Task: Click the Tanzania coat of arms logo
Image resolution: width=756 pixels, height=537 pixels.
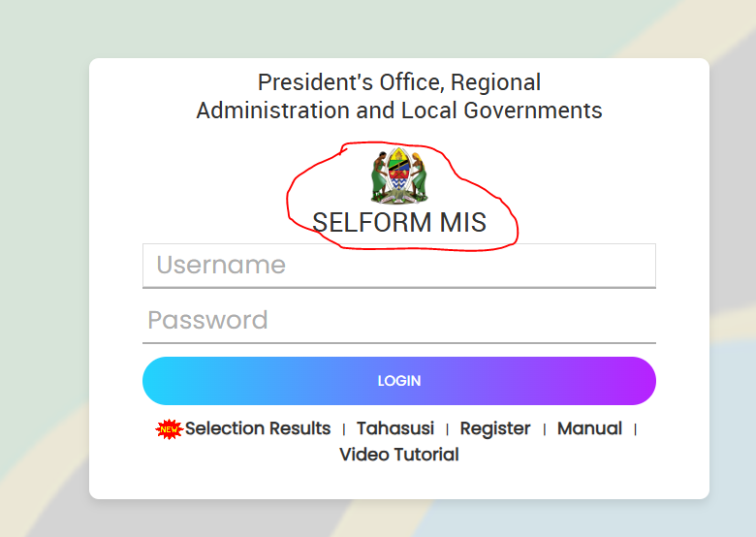Action: (x=398, y=175)
